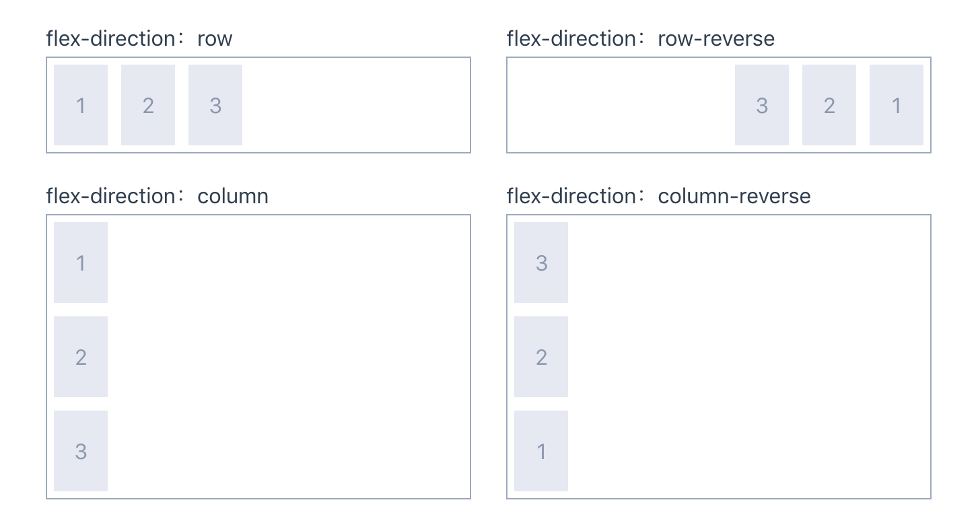Screen dimensions: 980x525
Task: Click box 1 in the row container
Action: click(81, 105)
